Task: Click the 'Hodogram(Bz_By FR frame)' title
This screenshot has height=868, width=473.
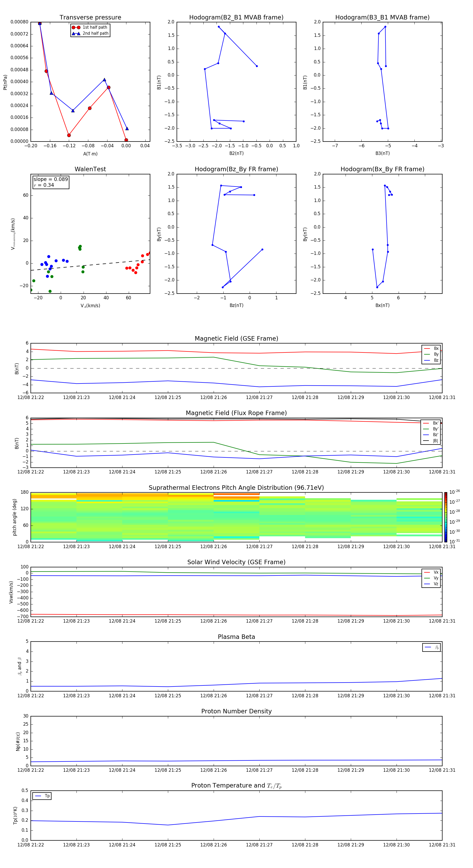Action: (236, 169)
